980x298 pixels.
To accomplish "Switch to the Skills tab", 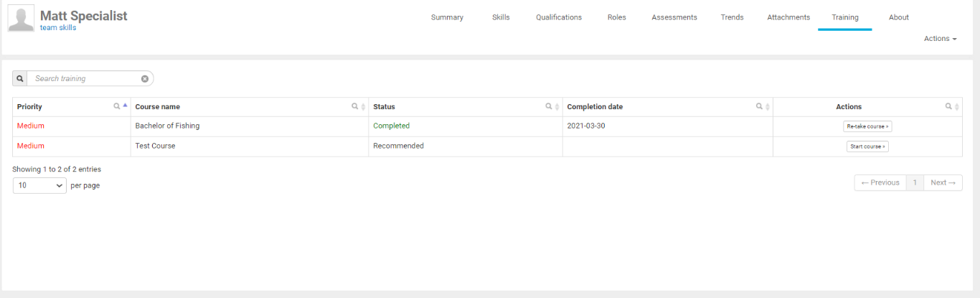I will pyautogui.click(x=501, y=17).
